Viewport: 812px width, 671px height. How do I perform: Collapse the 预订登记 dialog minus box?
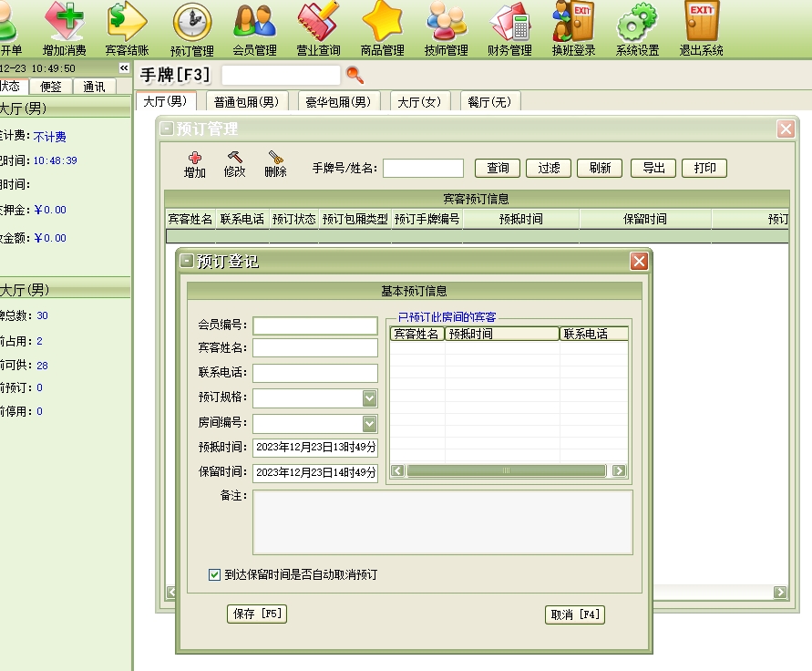(x=187, y=261)
